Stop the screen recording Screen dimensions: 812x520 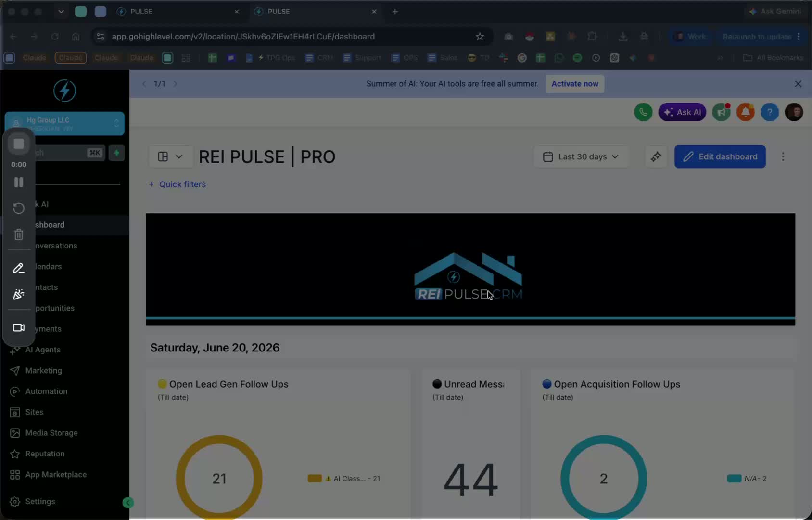click(x=19, y=144)
